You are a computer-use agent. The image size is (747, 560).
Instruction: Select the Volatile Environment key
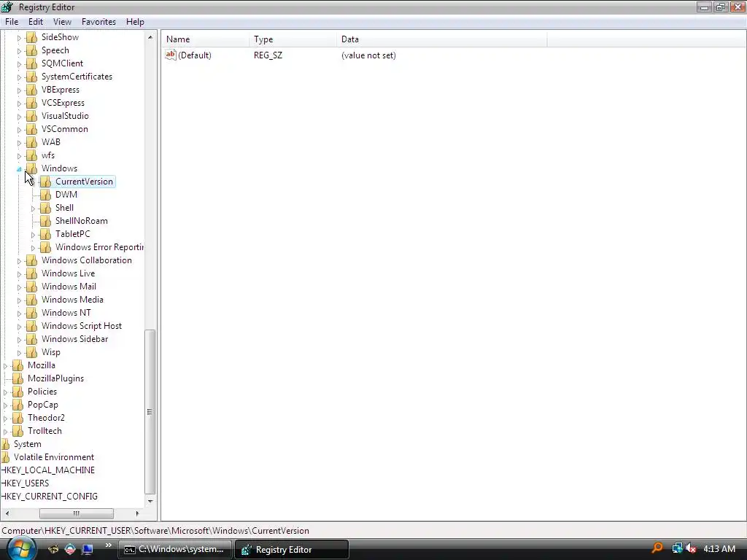(54, 457)
